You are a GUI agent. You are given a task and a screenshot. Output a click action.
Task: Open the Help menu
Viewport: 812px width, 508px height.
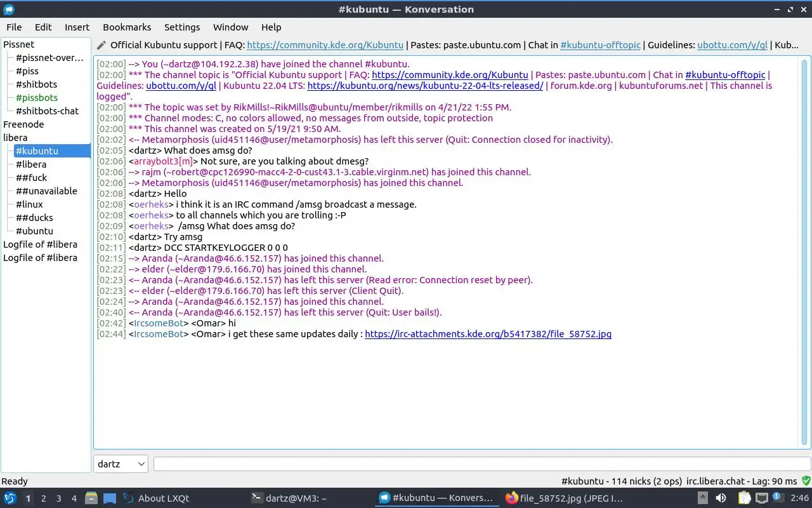coord(271,27)
